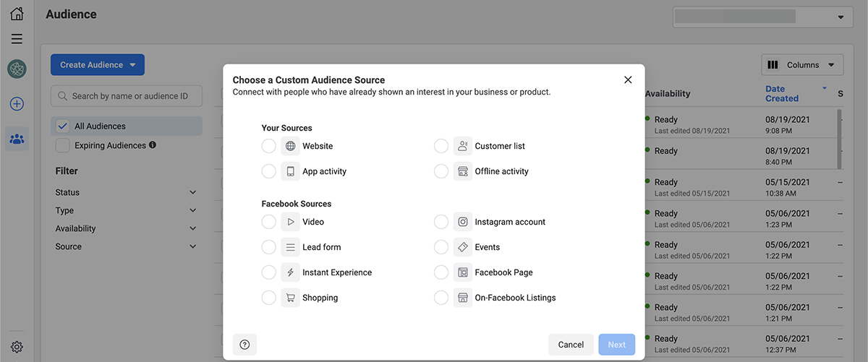Open the Columns dropdown

[x=802, y=65]
